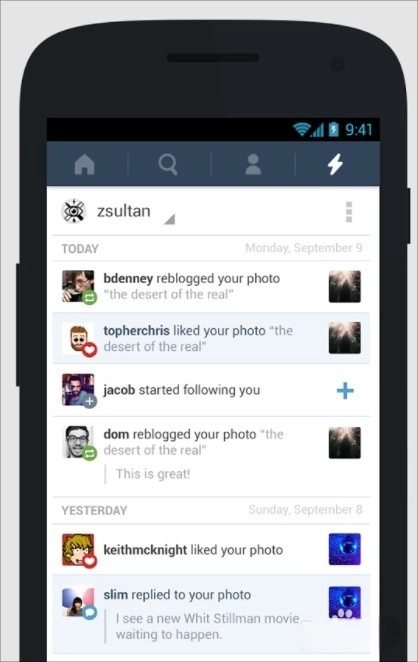Viewport: 418px width, 662px height.
Task: Select the Activity lightning bolt tab
Action: tap(335, 164)
